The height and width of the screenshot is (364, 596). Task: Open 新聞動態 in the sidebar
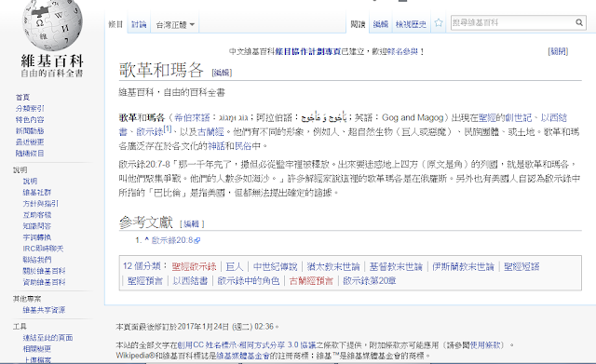pyautogui.click(x=30, y=131)
